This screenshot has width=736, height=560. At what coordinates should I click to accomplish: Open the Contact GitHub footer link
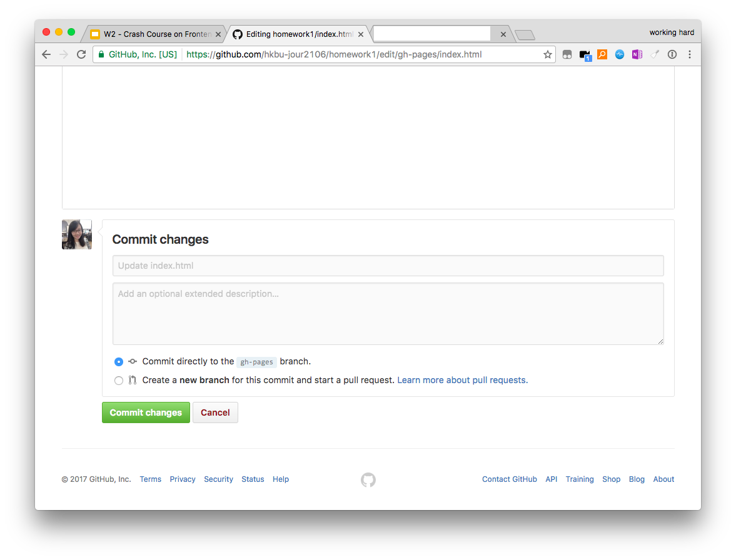coord(509,479)
